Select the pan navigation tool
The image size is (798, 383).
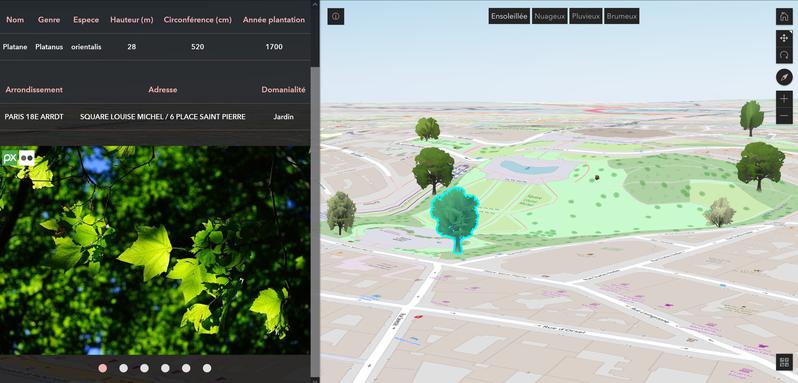pos(784,38)
